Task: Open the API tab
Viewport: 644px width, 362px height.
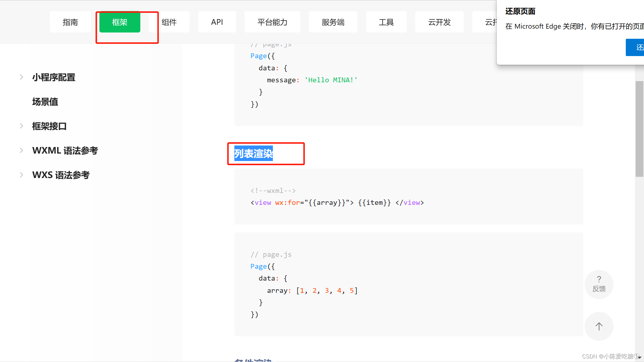Action: tap(217, 22)
